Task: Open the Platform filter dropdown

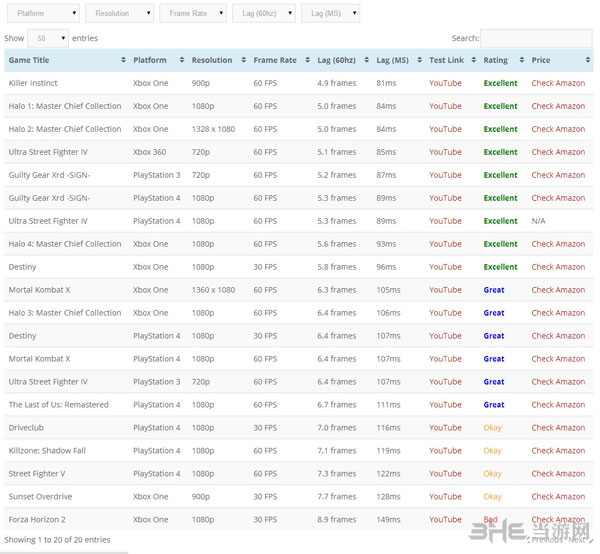Action: click(x=43, y=13)
